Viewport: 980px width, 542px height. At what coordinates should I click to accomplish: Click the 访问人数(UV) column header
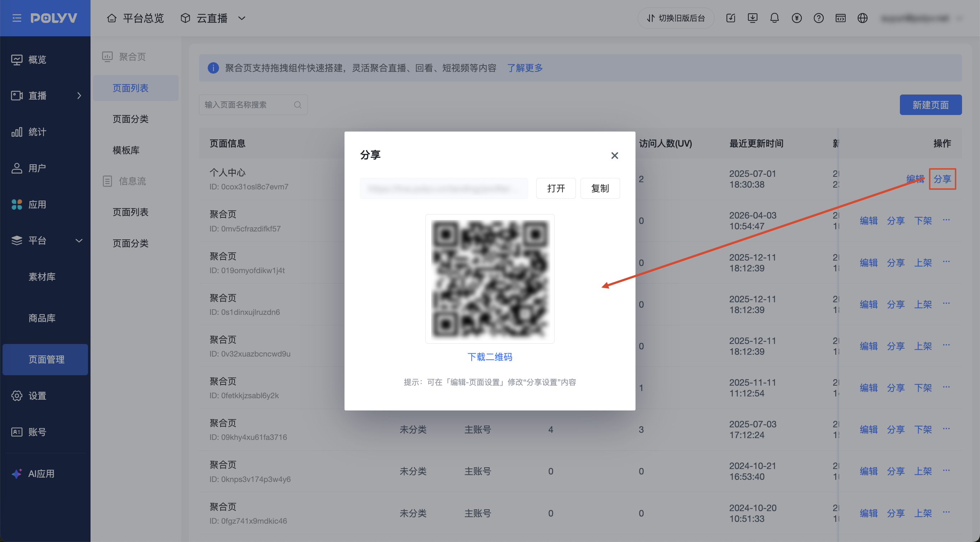pos(665,143)
